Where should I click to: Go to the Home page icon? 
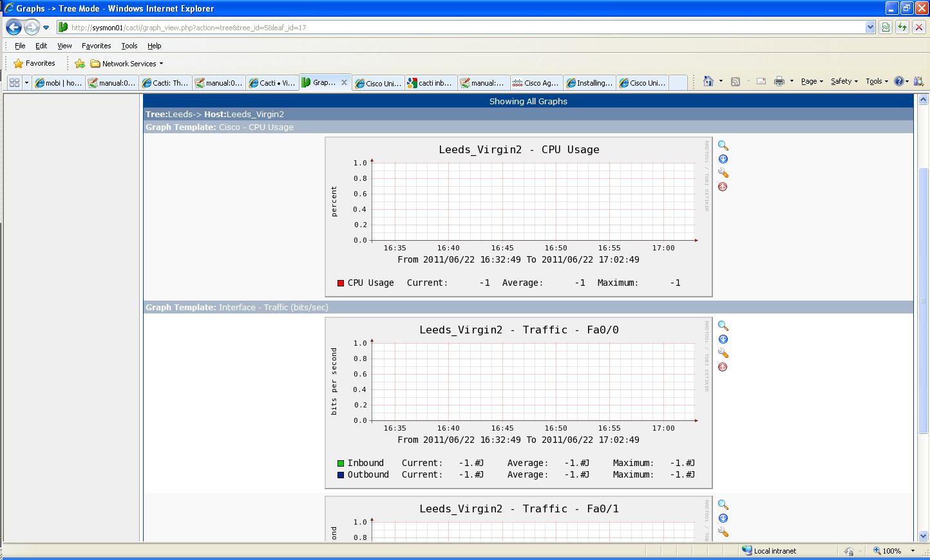[x=708, y=81]
